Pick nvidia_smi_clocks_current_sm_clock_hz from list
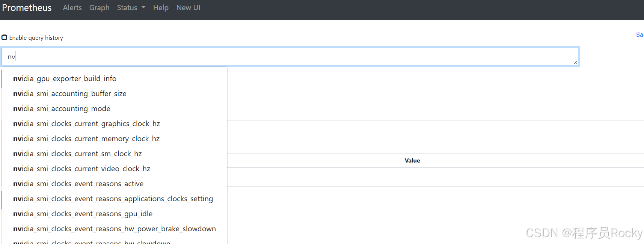The height and width of the screenshot is (244, 644). [77, 154]
